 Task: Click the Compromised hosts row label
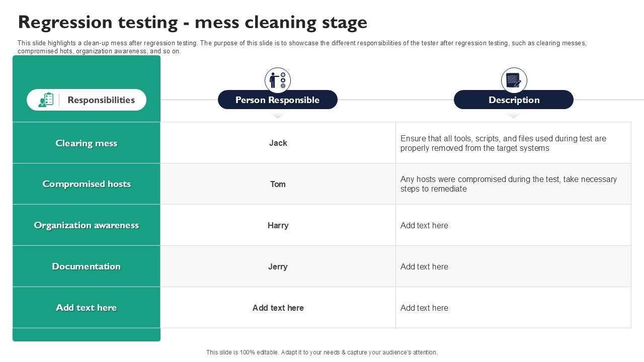(87, 184)
